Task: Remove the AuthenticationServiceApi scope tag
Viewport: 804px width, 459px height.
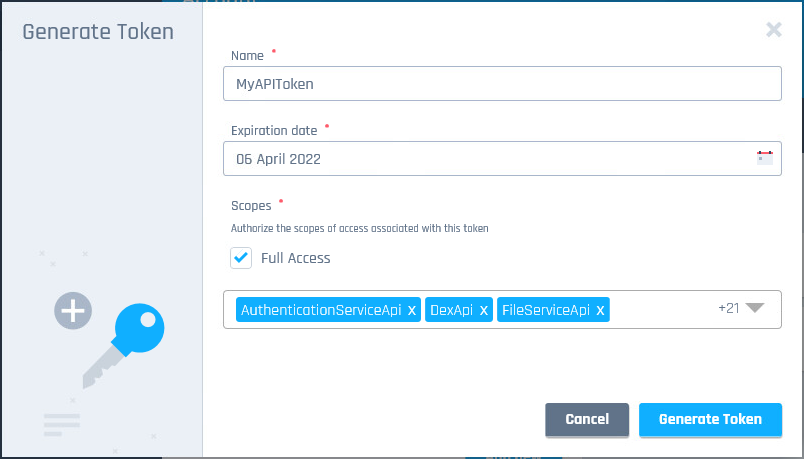Action: (412, 311)
